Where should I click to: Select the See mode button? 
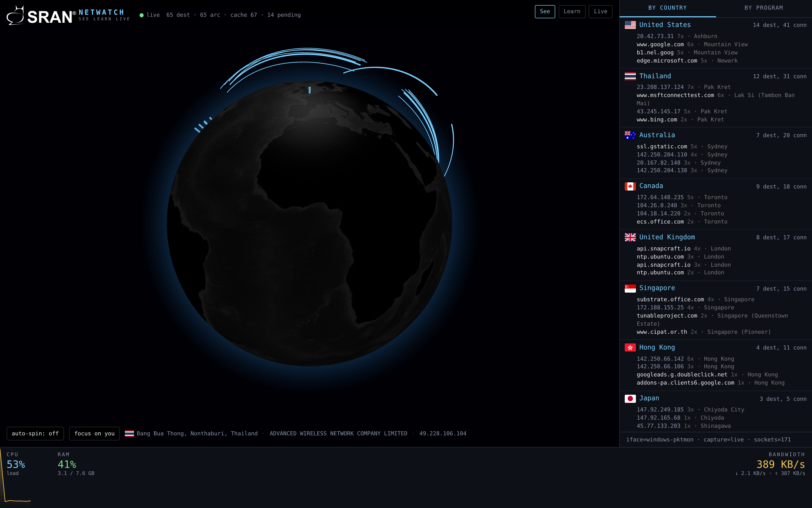tap(545, 11)
